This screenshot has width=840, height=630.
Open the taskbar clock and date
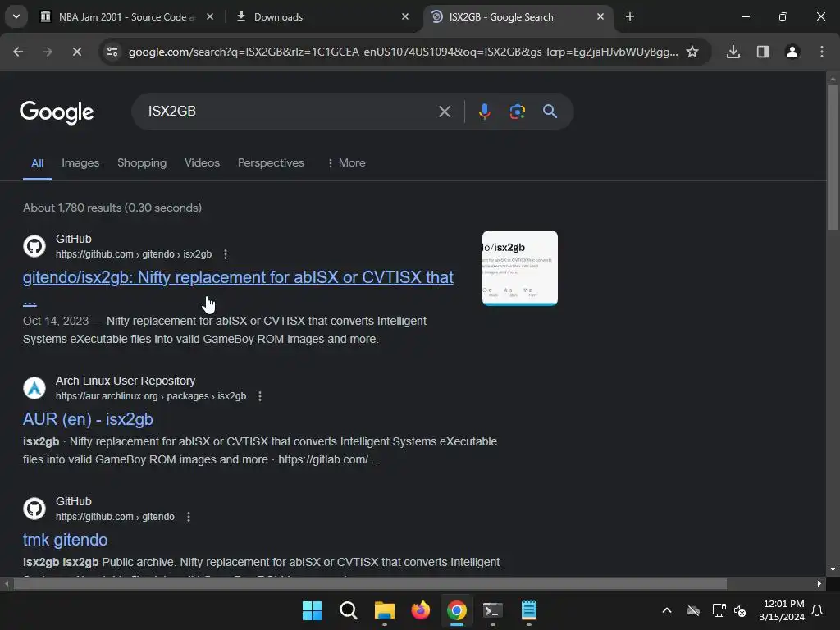[782, 610]
